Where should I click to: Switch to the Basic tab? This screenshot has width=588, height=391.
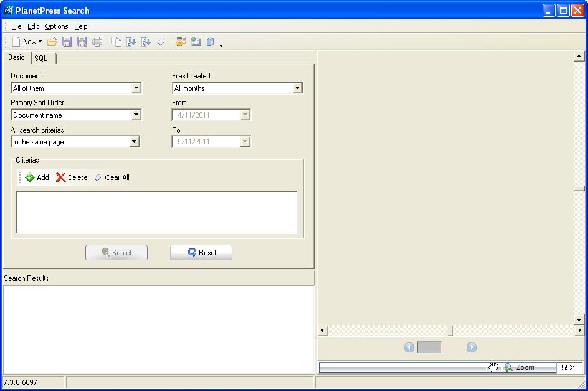click(16, 57)
